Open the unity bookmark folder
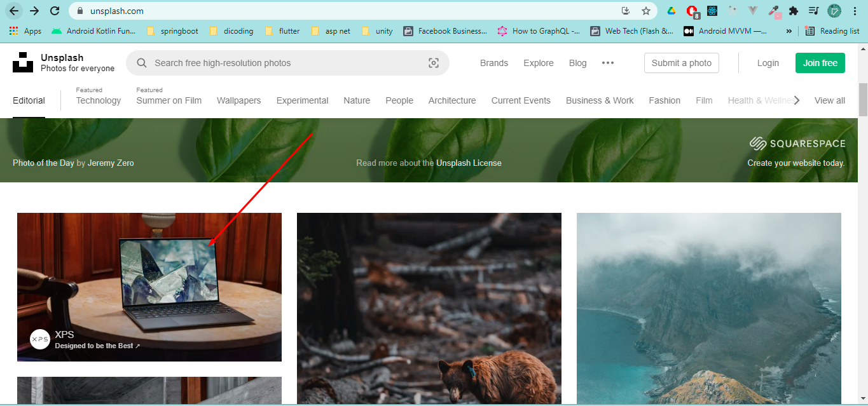The height and width of the screenshot is (406, 868). point(377,31)
